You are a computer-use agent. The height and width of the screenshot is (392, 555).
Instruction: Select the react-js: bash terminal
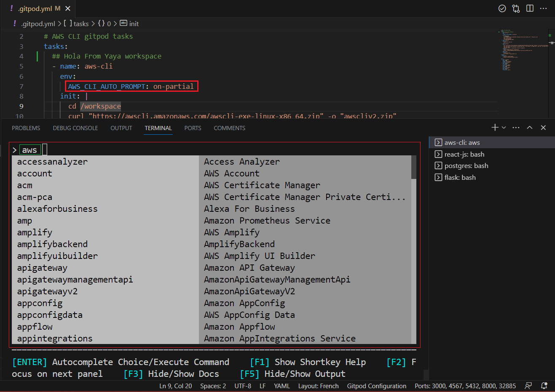coord(492,154)
